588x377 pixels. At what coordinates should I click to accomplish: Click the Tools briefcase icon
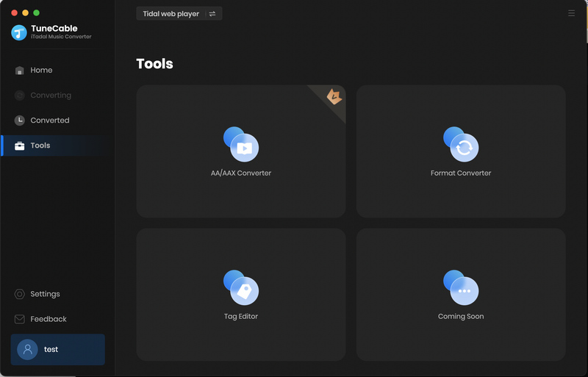[20, 146]
